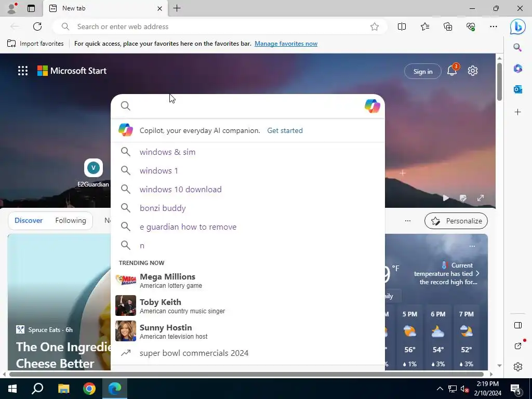Open the tab actions menu icon
532x399 pixels.
click(x=31, y=8)
